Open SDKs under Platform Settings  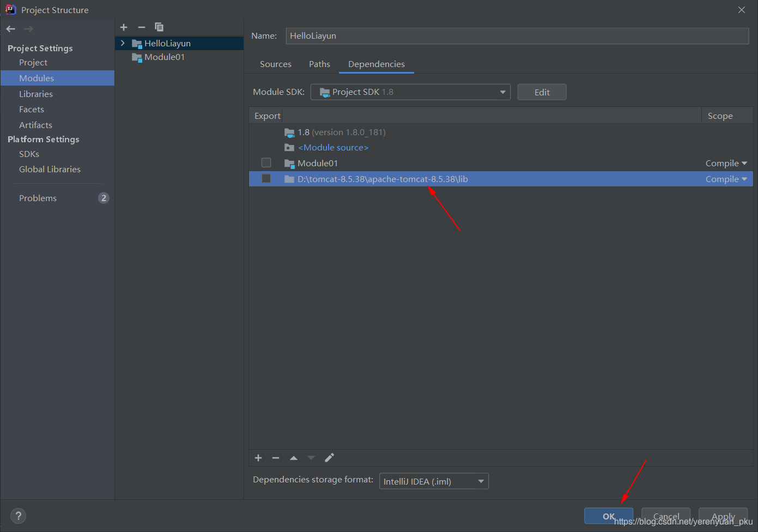coord(29,154)
